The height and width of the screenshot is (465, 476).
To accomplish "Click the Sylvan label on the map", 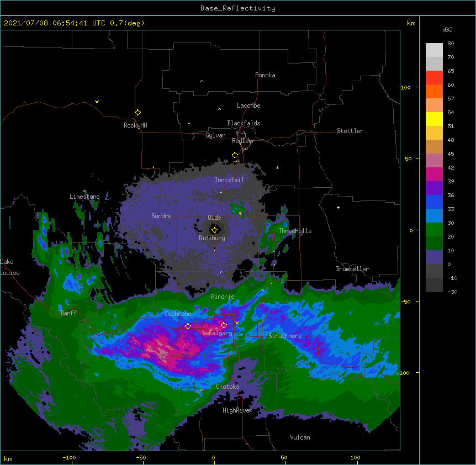I will click(x=215, y=135).
